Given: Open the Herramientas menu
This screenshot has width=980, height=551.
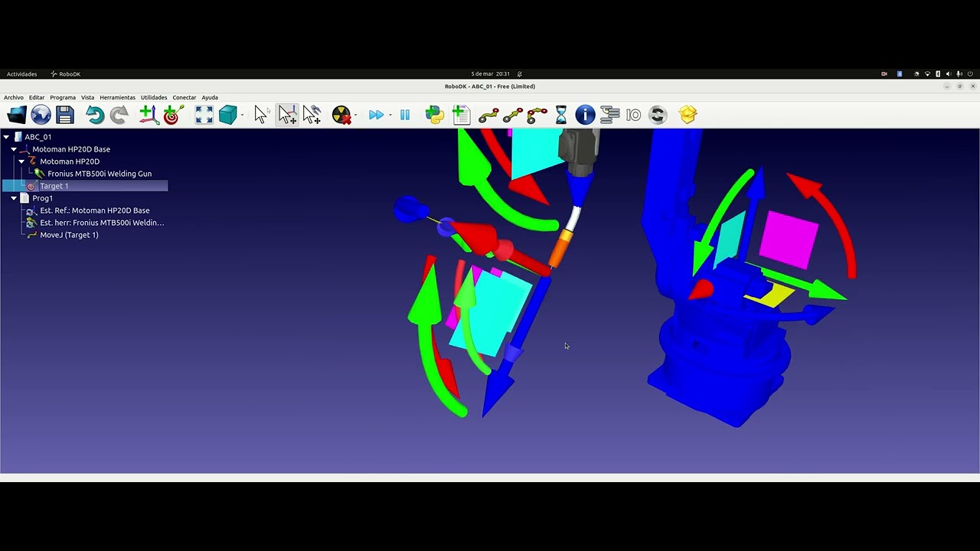Looking at the screenshot, I should click(117, 98).
